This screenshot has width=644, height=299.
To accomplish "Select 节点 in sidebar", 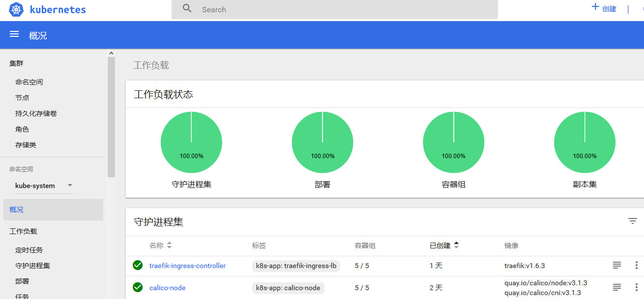I will [x=22, y=98].
